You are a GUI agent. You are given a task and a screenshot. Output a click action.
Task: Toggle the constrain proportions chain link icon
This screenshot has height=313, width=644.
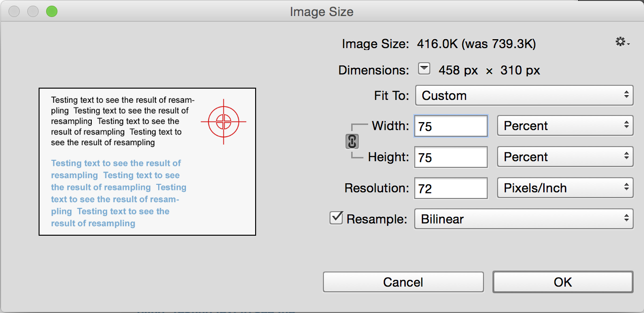coord(352,141)
